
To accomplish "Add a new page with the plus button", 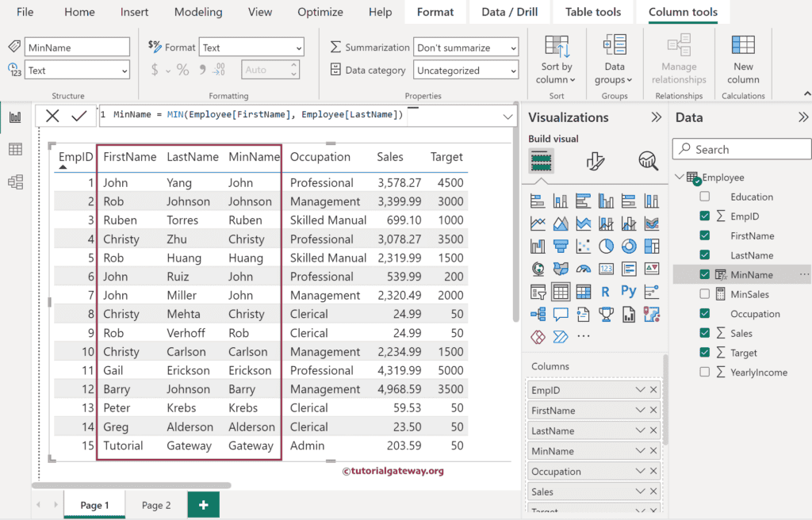I will pos(203,504).
